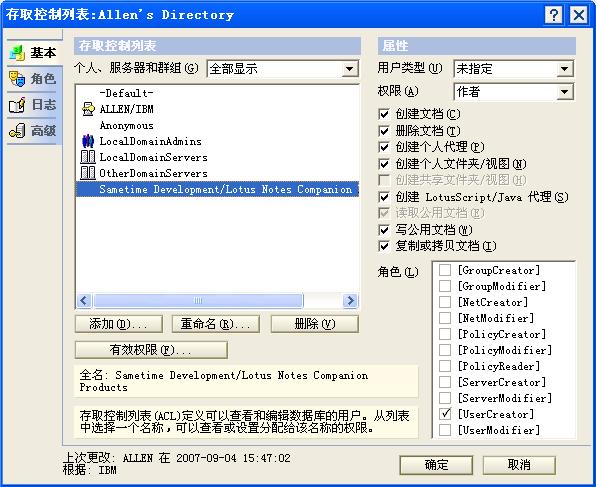Open the 权限 access level dropdown
Image resolution: width=596 pixels, height=487 pixels.
coord(565,92)
